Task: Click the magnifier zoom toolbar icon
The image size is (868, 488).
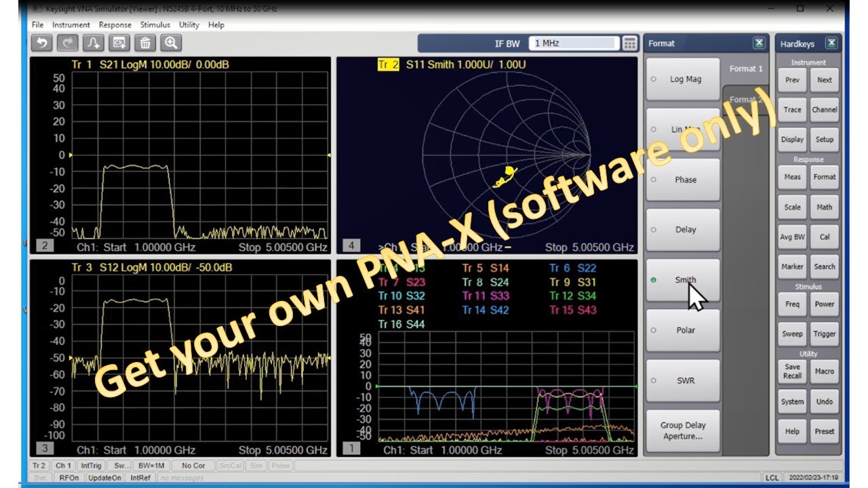Action: 171,43
